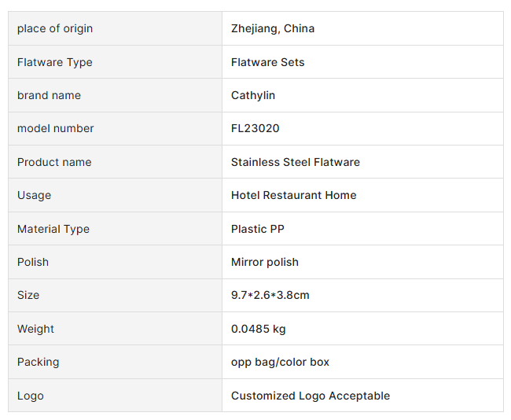Click the 'Flatware Type' row label
The width and height of the screenshot is (511, 420).
(x=55, y=62)
